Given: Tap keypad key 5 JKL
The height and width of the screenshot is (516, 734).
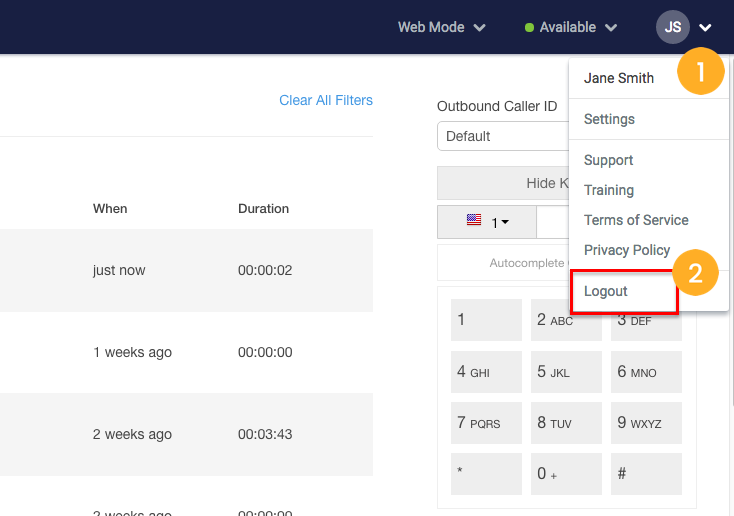Looking at the screenshot, I should (x=566, y=372).
